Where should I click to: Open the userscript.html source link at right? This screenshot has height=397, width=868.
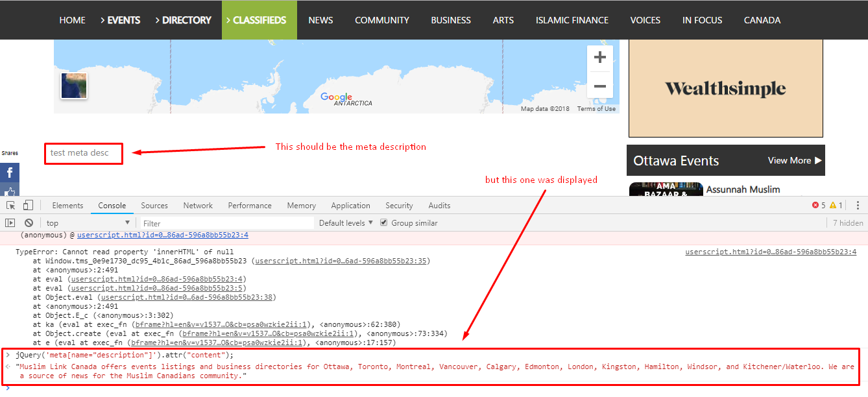point(770,252)
